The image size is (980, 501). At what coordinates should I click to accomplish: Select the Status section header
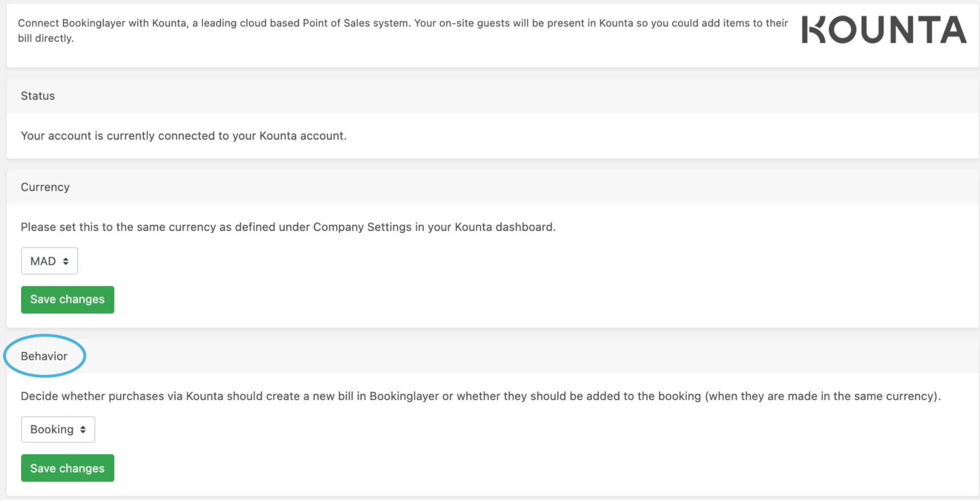point(38,96)
